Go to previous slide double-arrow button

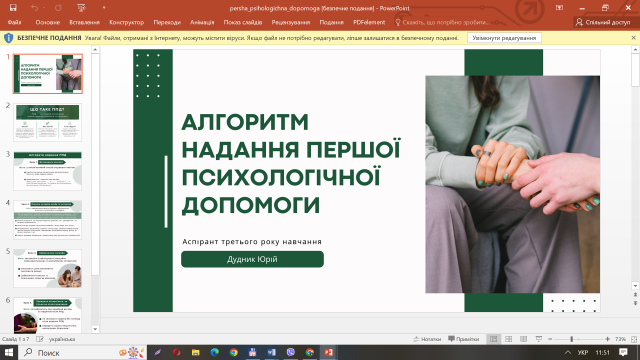pyautogui.click(x=635, y=295)
